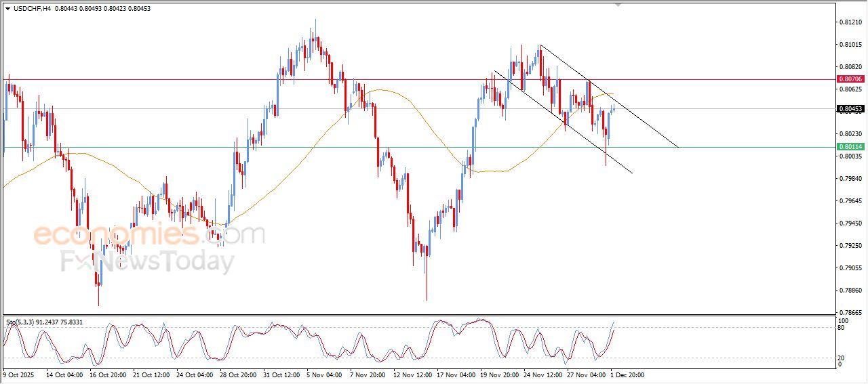Click the 17 Nov 04:00 date label
This screenshot has height=384, width=868.
point(456,374)
